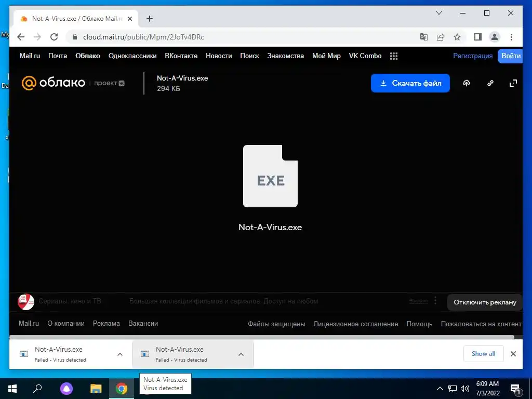Viewport: 532px width, 399px height.
Task: Open network icon in system tray
Action: (453, 389)
